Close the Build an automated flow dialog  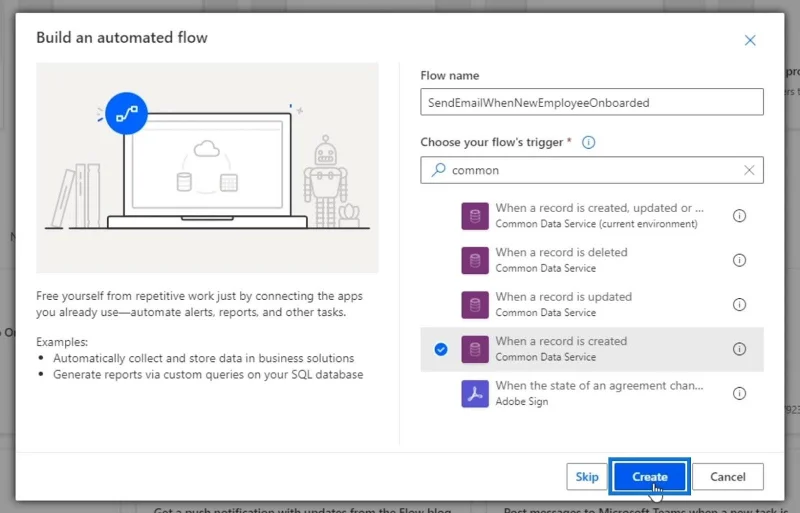coord(749,40)
